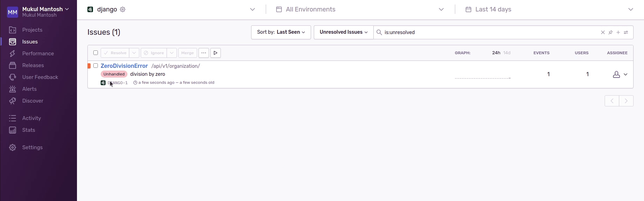Open the ZeroDivisionError issue link
The height and width of the screenshot is (201, 644).
[124, 66]
